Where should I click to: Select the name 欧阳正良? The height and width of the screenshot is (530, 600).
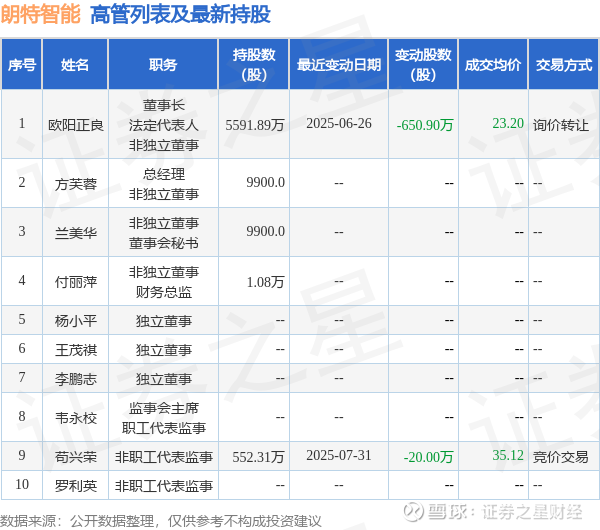76,125
